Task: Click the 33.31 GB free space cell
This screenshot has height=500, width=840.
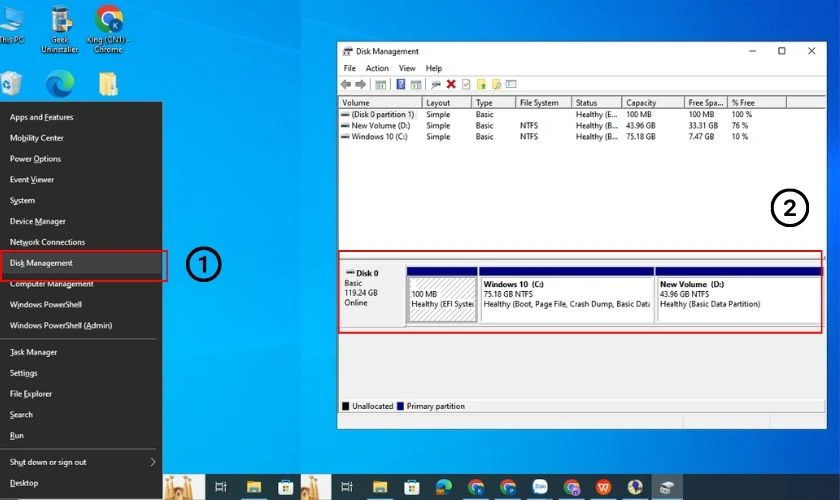Action: [703, 125]
